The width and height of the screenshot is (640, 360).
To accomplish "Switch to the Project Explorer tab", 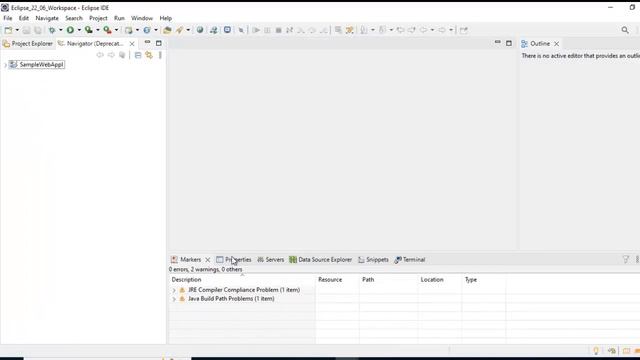I will [28, 43].
